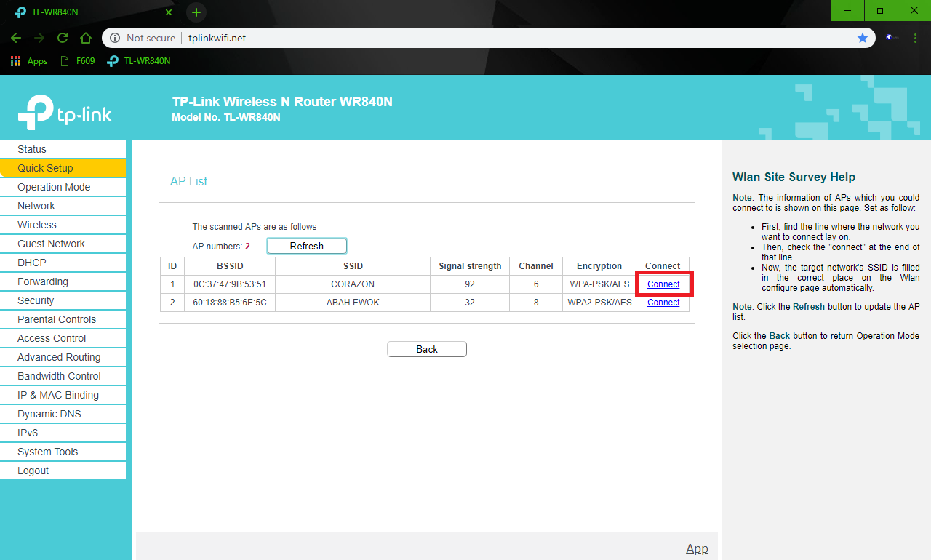Reload the page with the refresh icon
This screenshot has height=560, width=931.
tap(63, 38)
